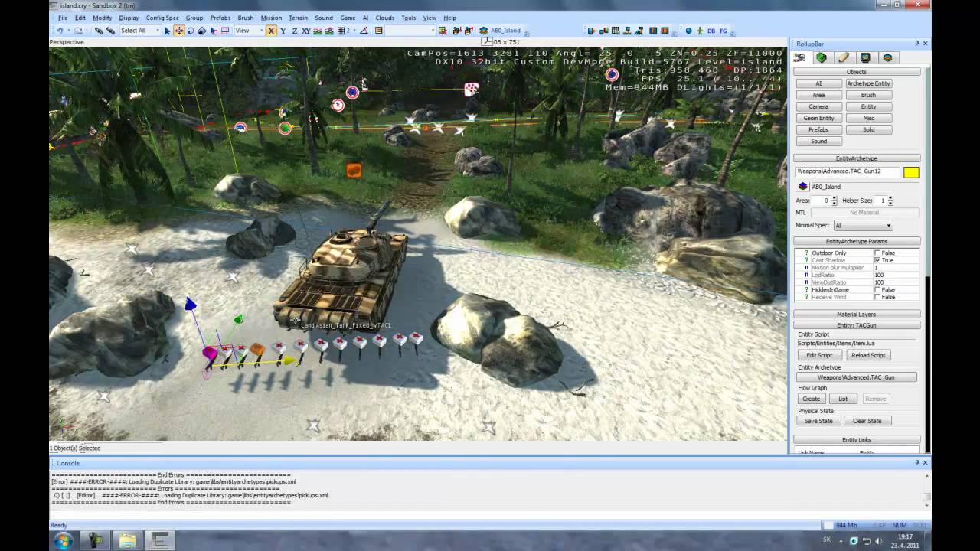Screen dimensions: 980x551
Task: Click the Flow Graph Create button
Action: tap(811, 399)
